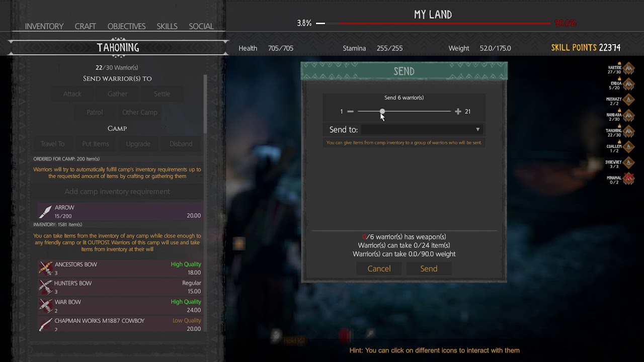Click the 22/30 Warrior(s) count text
Viewport: 644px width, 362px height.
click(117, 67)
